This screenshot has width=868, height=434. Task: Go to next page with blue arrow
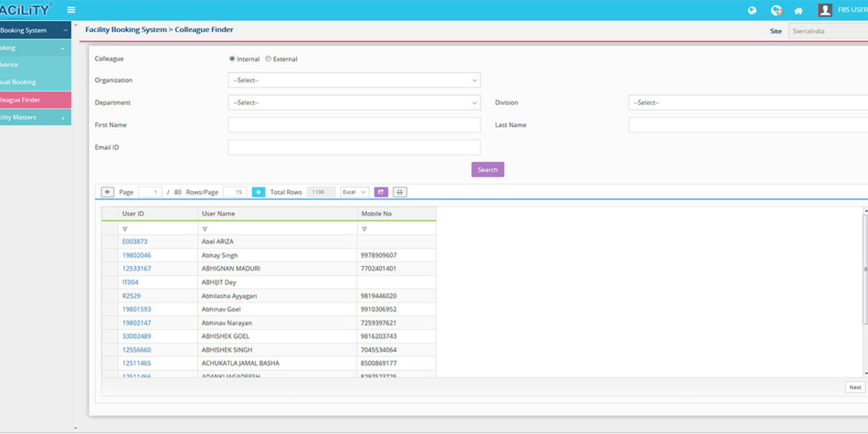(258, 192)
